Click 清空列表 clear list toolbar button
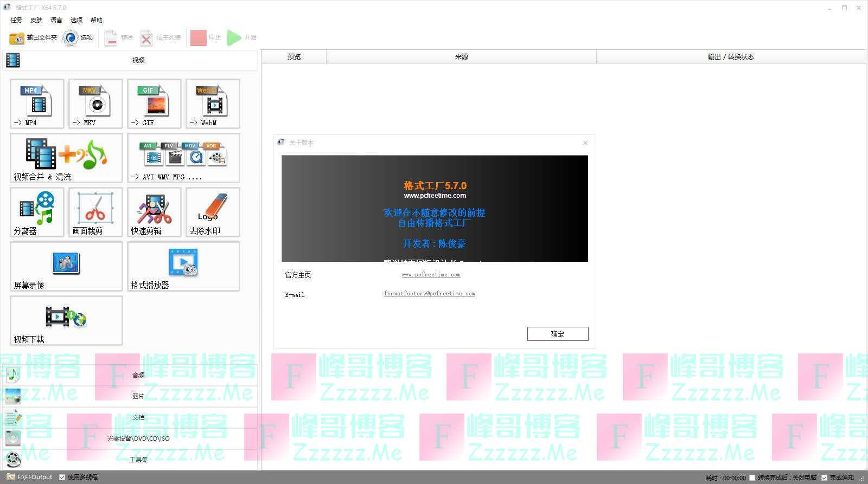 (x=161, y=37)
